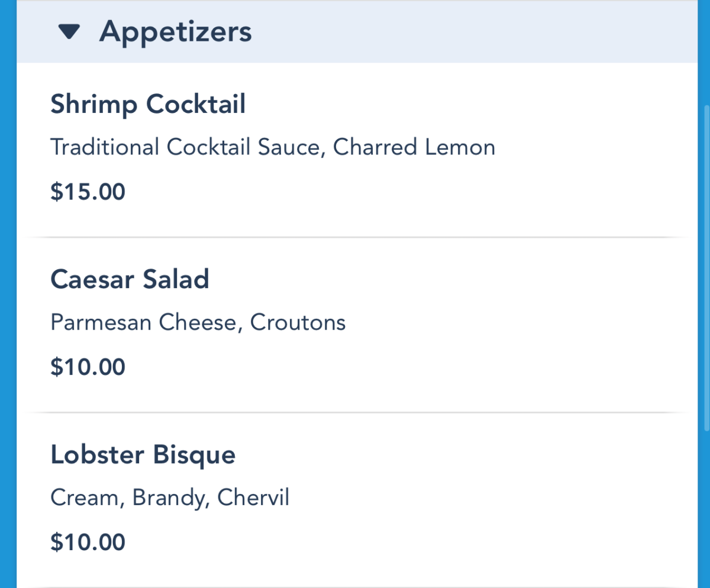Viewport: 710px width, 588px height.
Task: Click the Caesar Salad $10.00 price
Action: pyautogui.click(x=88, y=367)
